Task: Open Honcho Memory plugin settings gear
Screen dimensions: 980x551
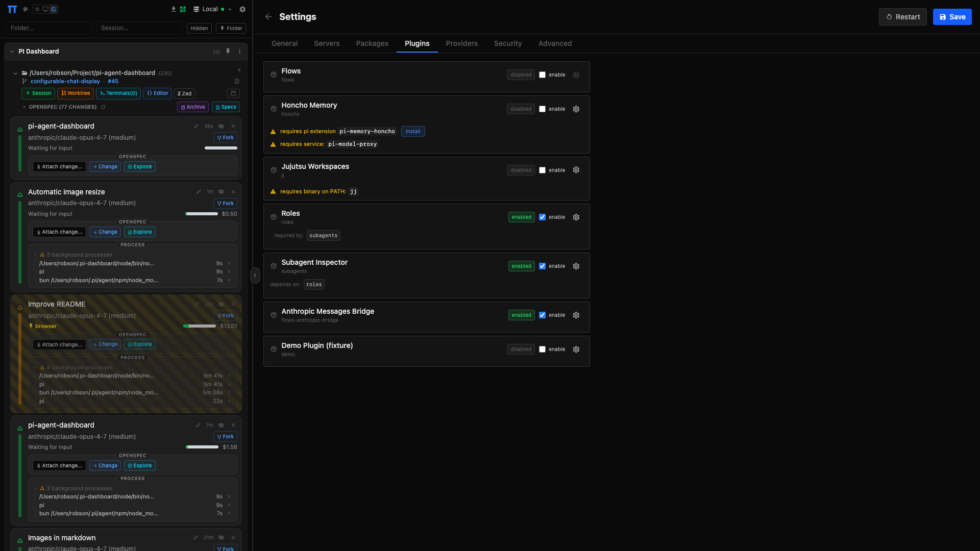Action: click(x=576, y=109)
